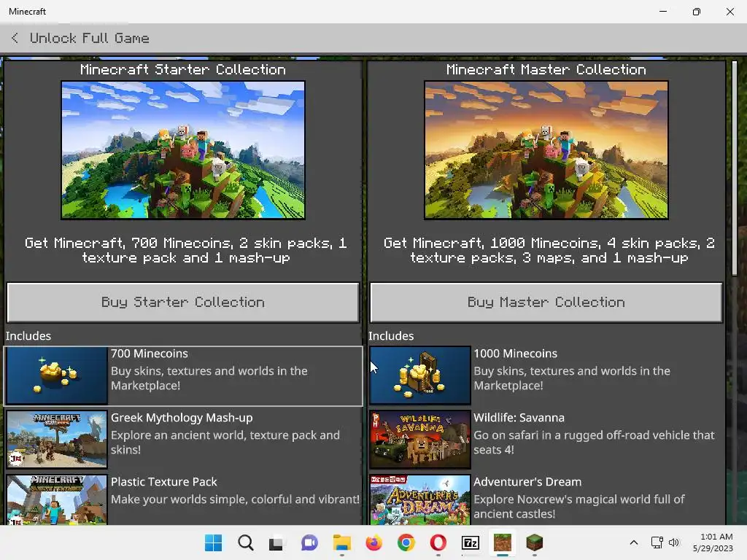Click the 'Minecraft Starter Collection' heading
747x560 pixels.
click(x=183, y=69)
